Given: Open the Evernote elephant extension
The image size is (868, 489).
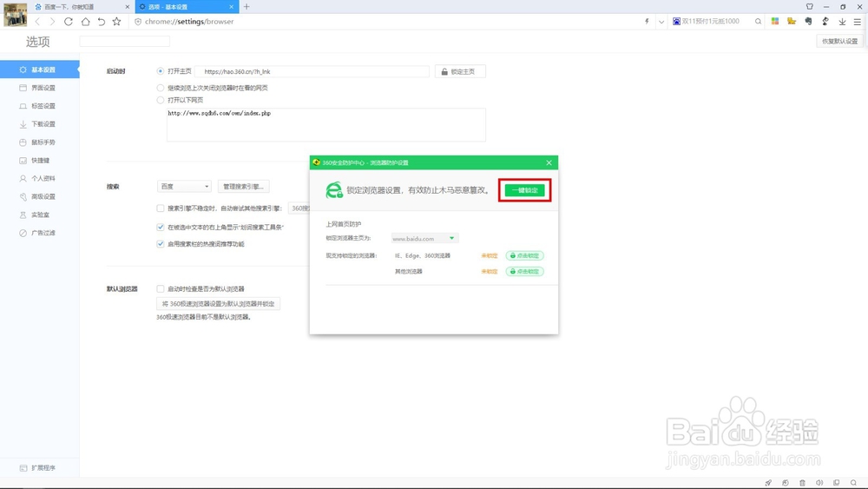Looking at the screenshot, I should [x=809, y=21].
